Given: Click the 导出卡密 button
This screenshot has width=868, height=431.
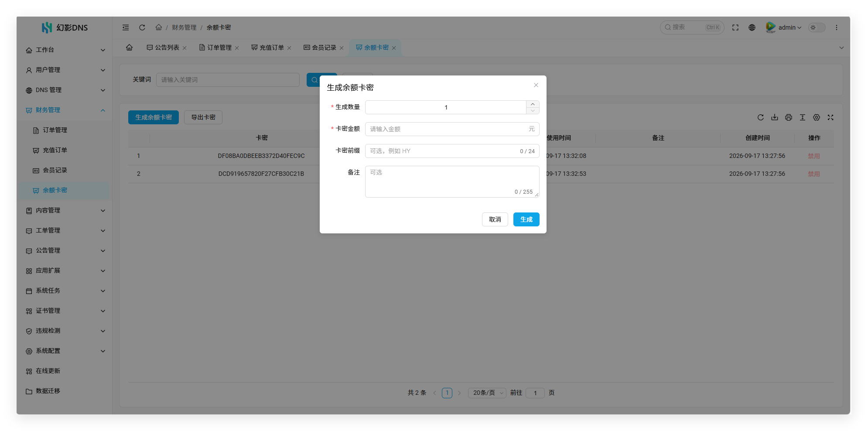Looking at the screenshot, I should click(203, 117).
